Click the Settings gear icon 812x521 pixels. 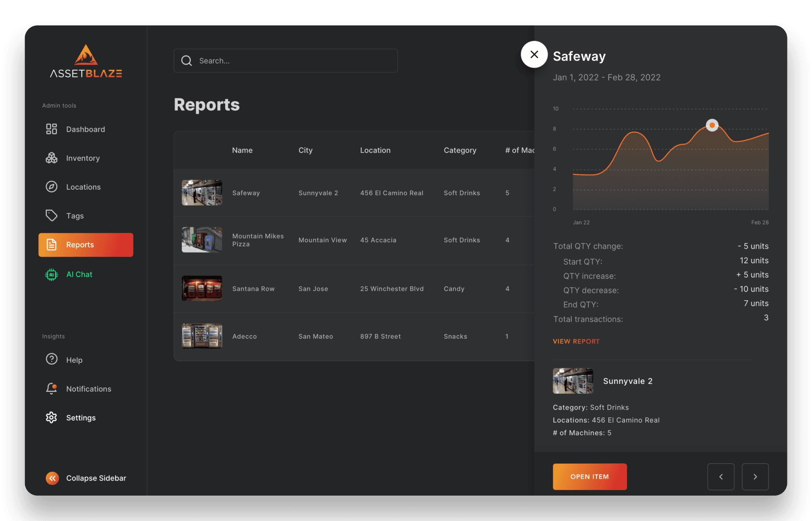click(51, 418)
